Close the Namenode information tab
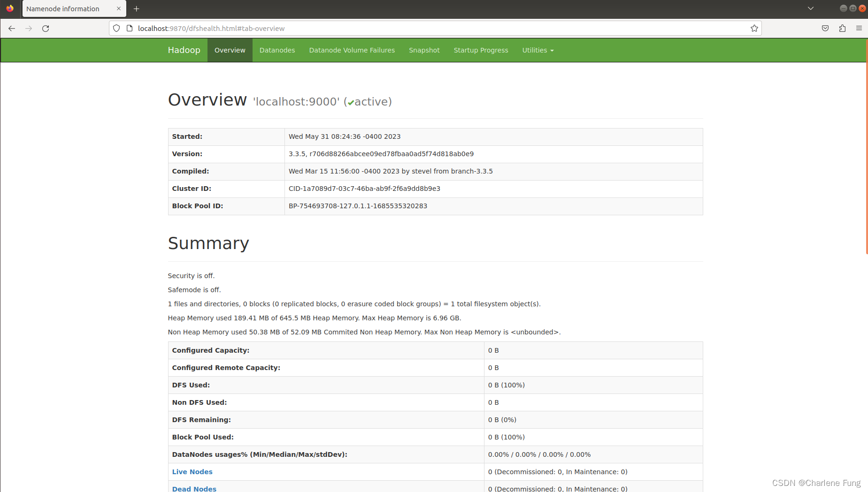Viewport: 868px width, 492px height. click(x=119, y=8)
